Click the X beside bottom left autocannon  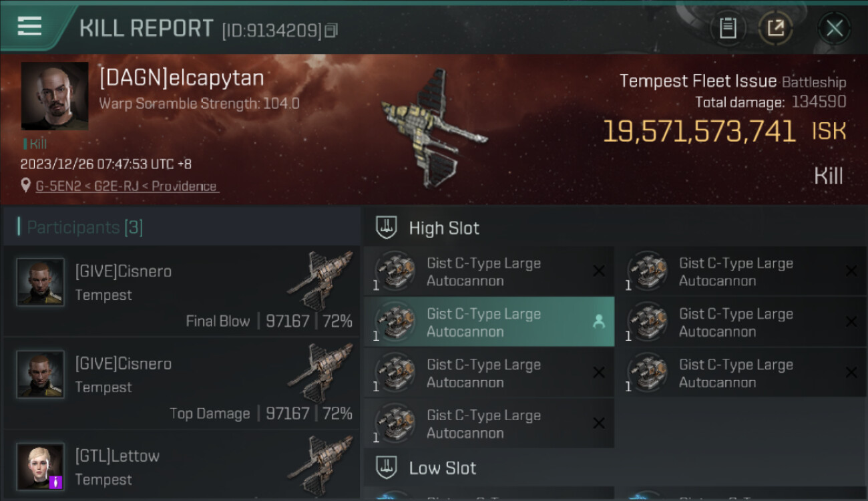coord(599,424)
